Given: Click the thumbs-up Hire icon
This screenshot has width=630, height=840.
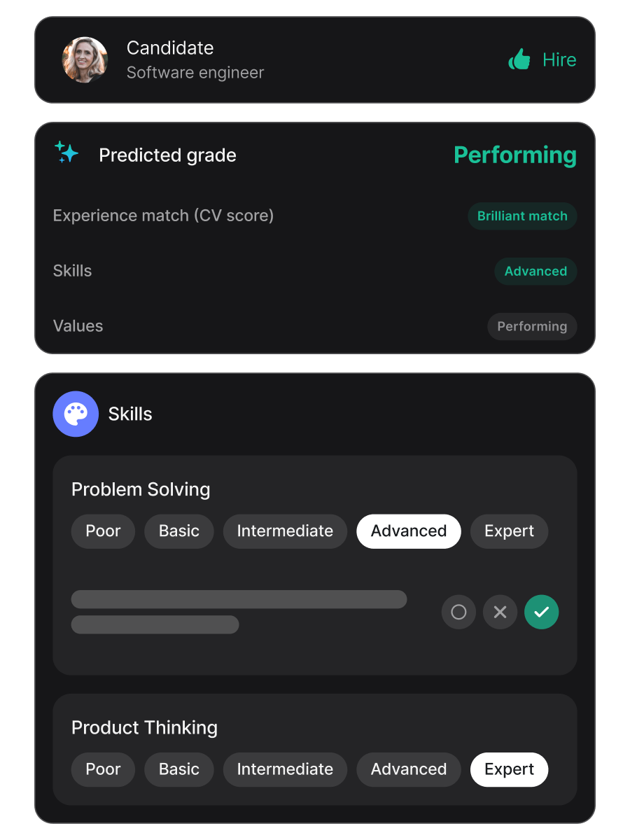Looking at the screenshot, I should [519, 59].
